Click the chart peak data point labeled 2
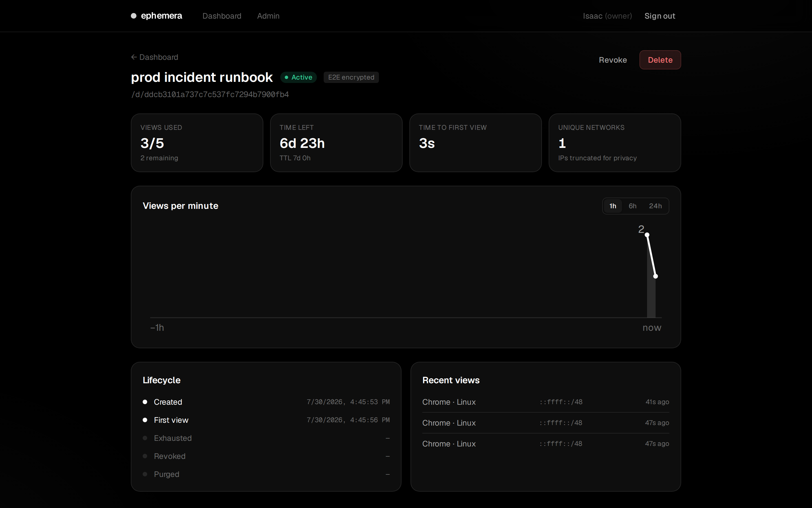 (647, 235)
